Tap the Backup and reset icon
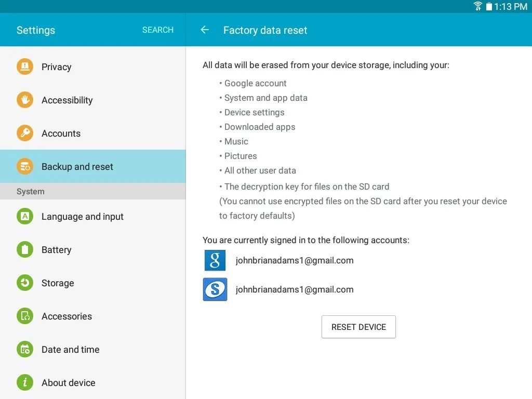The image size is (532, 399). coord(25,166)
